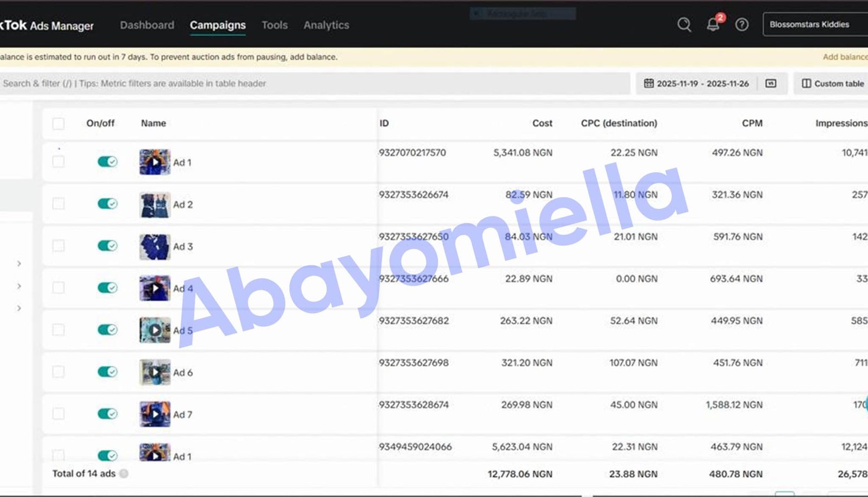This screenshot has height=497, width=868.
Task: Switch to the Dashboard tab
Action: (x=147, y=25)
